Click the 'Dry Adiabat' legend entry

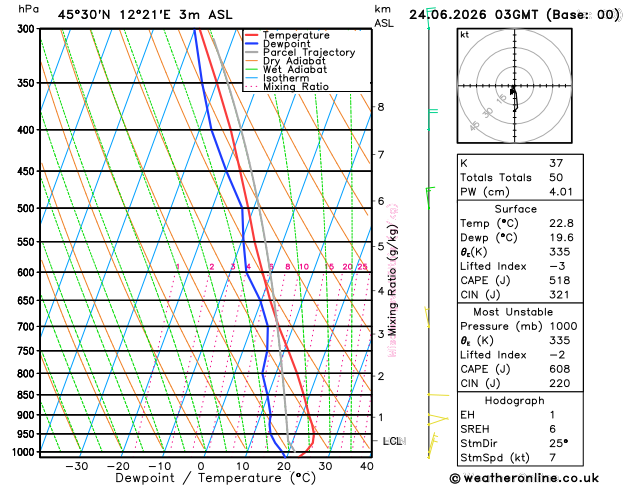285,61
